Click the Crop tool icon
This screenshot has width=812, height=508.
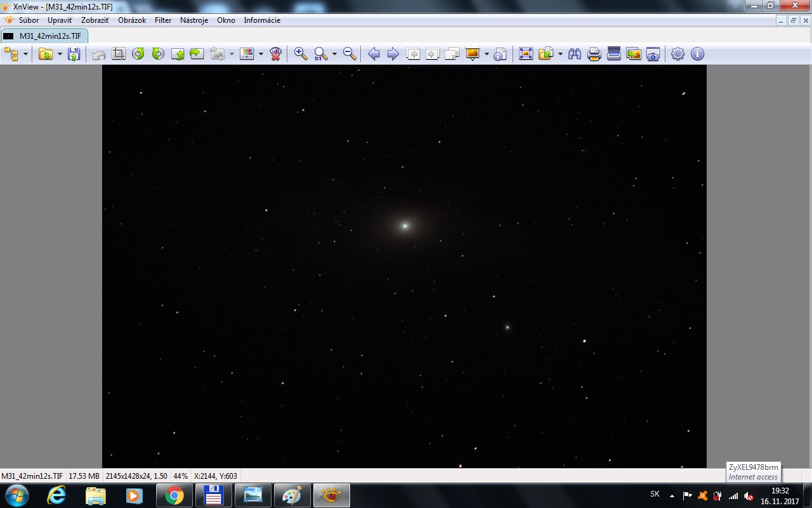119,54
